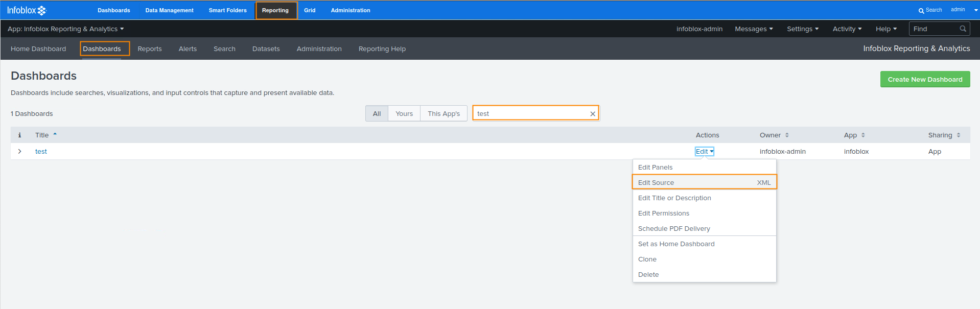Choose Edit Title or Description
Screen dimensions: 980x309
point(705,198)
